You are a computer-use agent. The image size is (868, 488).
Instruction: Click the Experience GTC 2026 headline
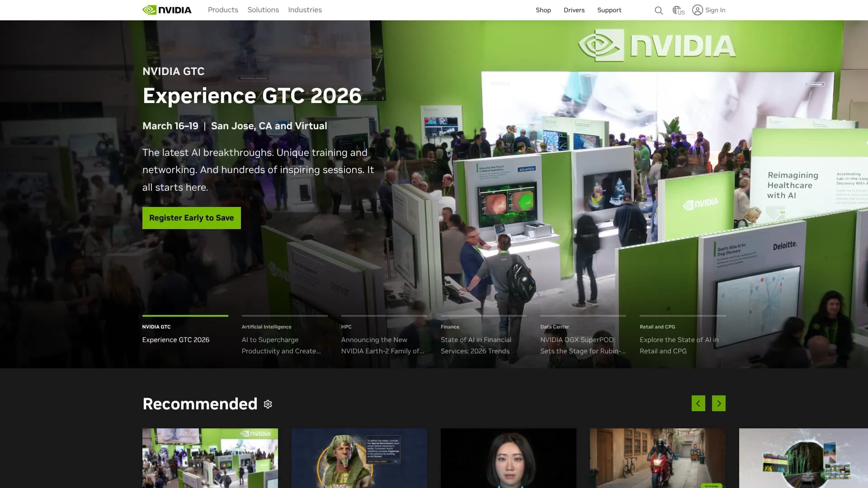click(252, 96)
